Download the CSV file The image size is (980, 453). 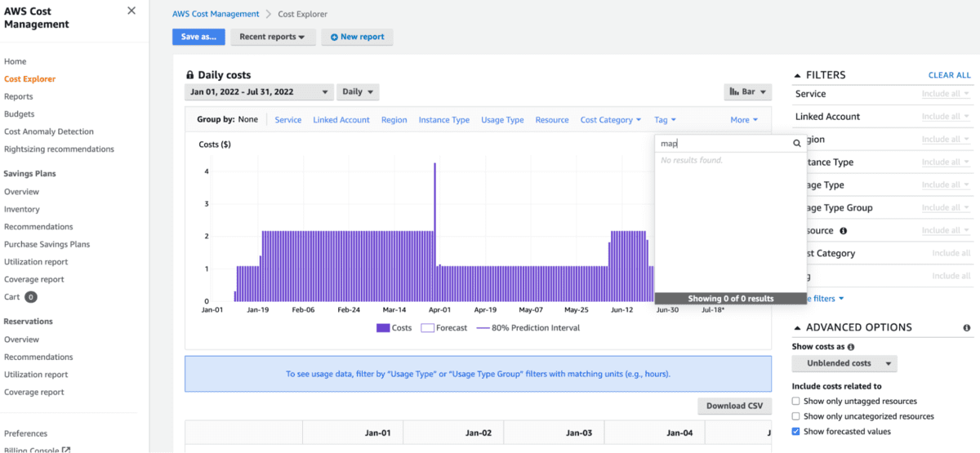(734, 406)
